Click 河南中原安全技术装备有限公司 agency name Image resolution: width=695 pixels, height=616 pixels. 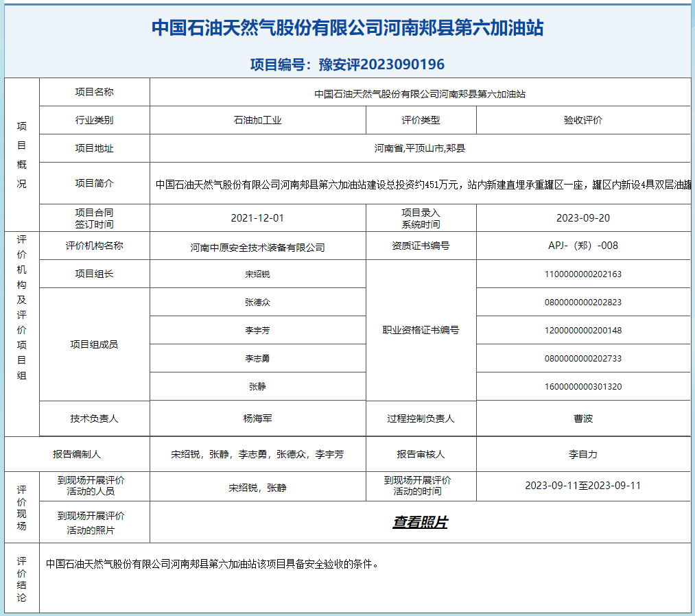coord(257,247)
